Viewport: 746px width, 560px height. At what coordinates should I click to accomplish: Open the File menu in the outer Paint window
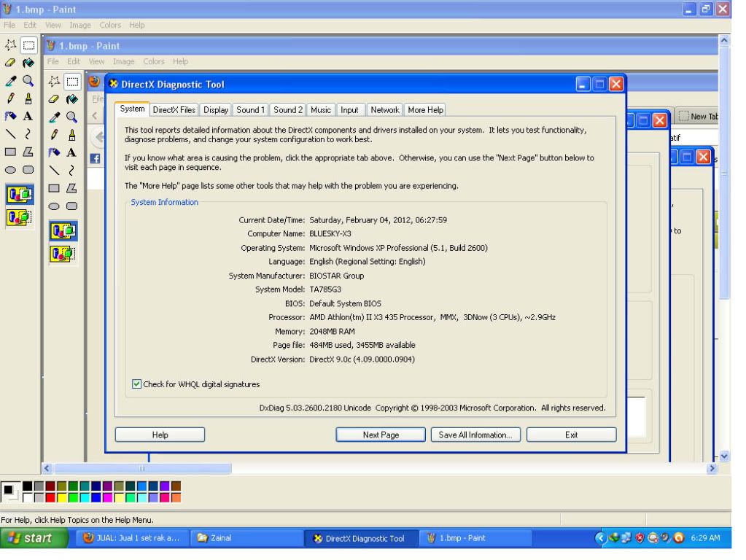coord(9,26)
